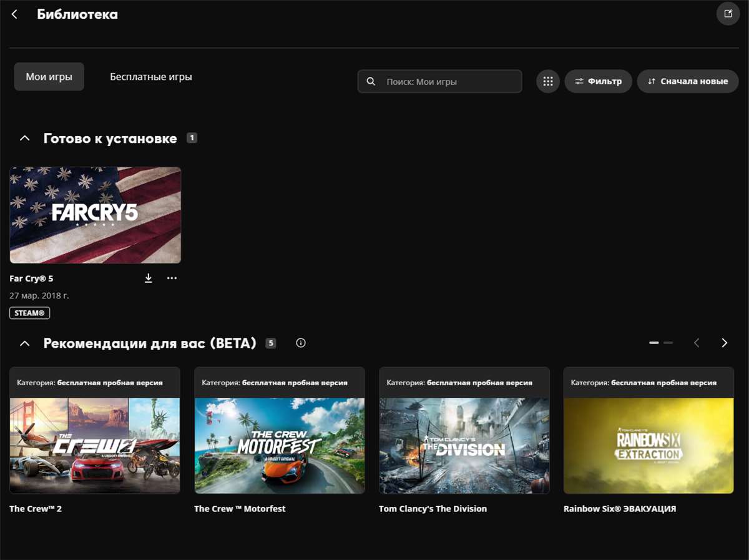This screenshot has height=560, width=749.
Task: Select Rainbow Six Extraction cover image
Action: point(649,446)
